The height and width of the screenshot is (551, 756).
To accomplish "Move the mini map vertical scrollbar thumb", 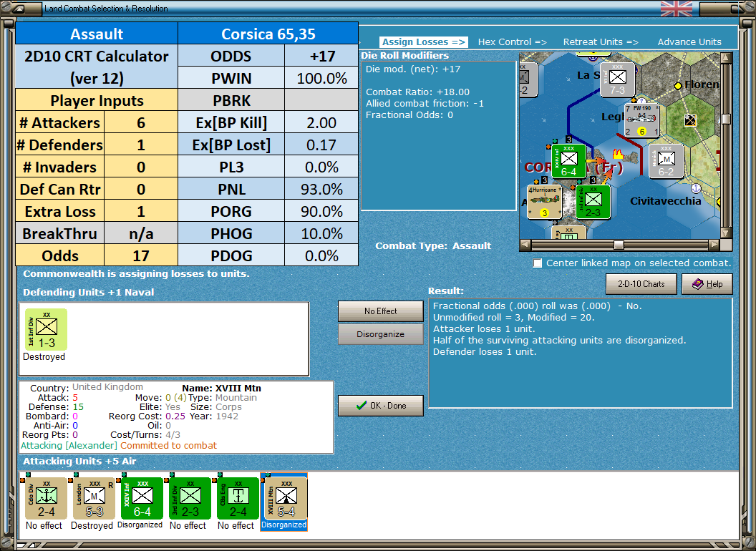I will click(x=726, y=119).
